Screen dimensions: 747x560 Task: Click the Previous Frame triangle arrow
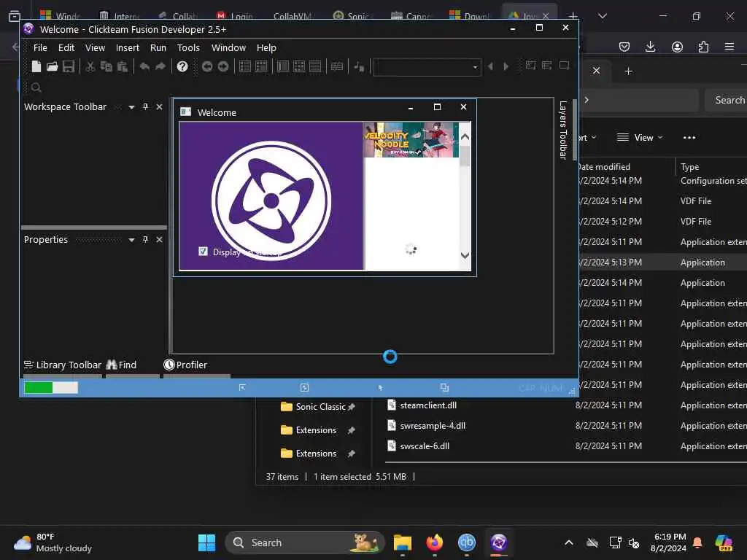[x=490, y=66]
